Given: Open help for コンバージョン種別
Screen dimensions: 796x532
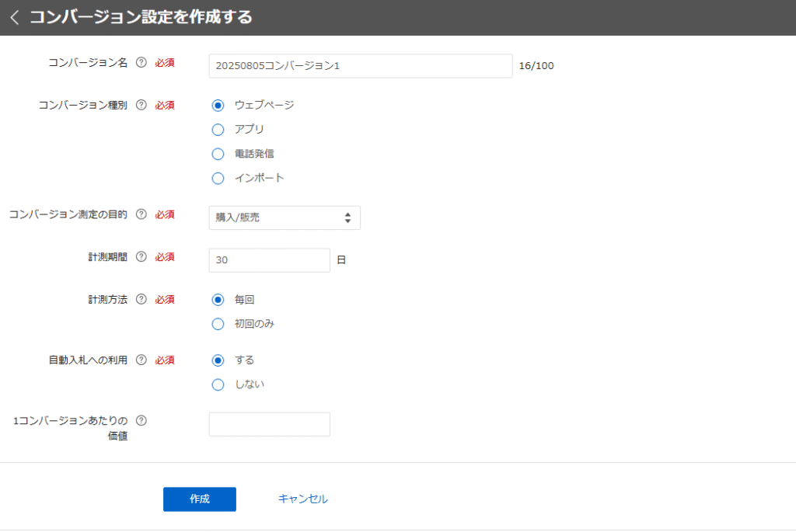Looking at the screenshot, I should pyautogui.click(x=141, y=105).
